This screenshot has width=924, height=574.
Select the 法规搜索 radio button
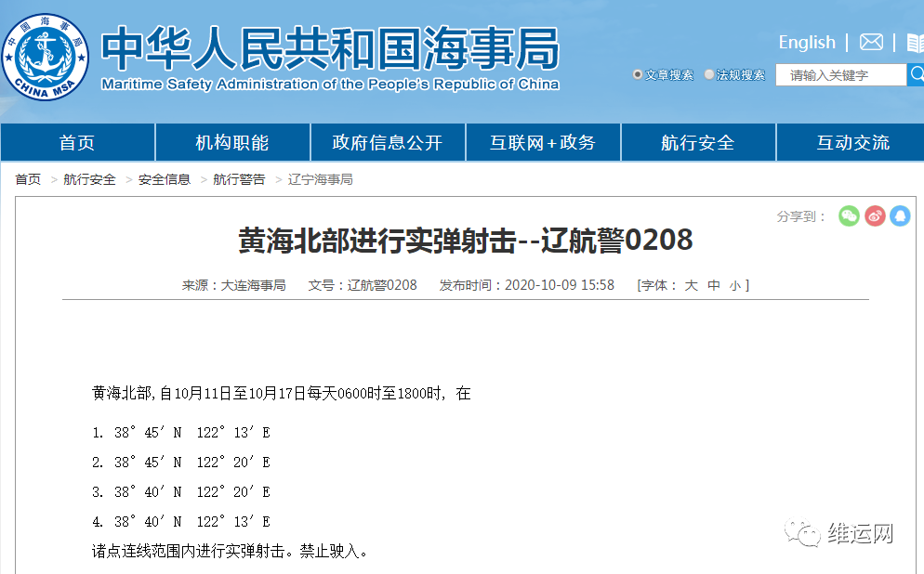[x=709, y=74]
